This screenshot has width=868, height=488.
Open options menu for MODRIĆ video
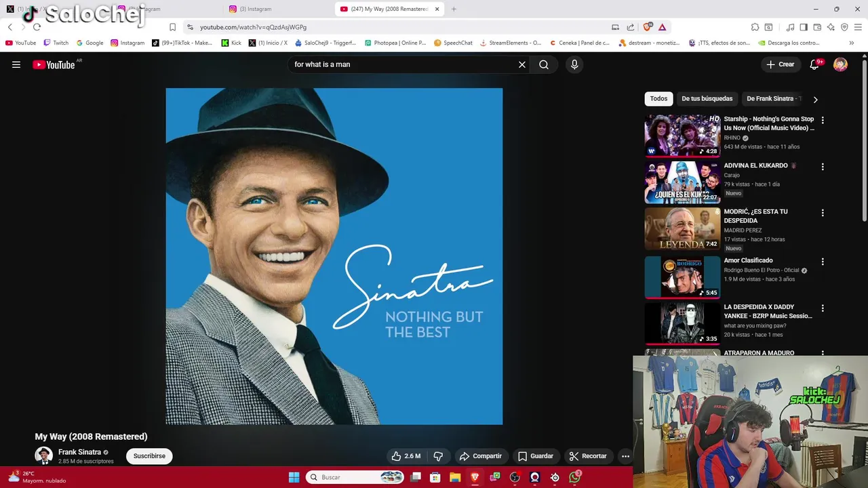823,213
